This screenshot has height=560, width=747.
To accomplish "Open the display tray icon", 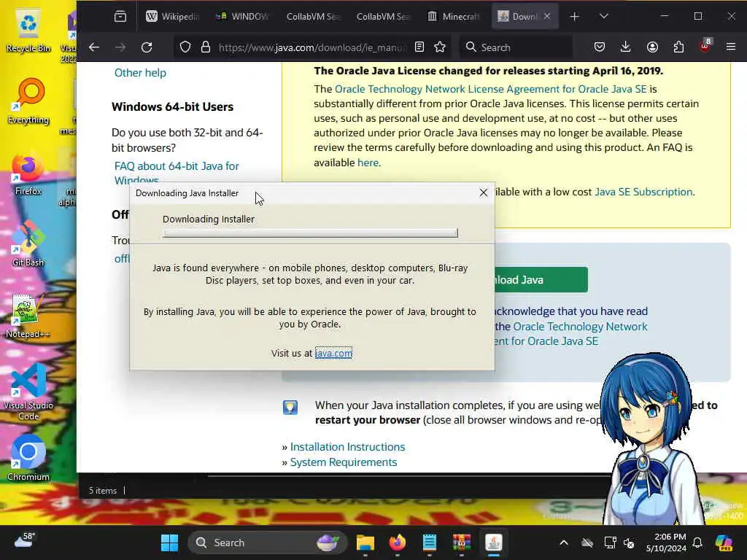I will pos(610,542).
